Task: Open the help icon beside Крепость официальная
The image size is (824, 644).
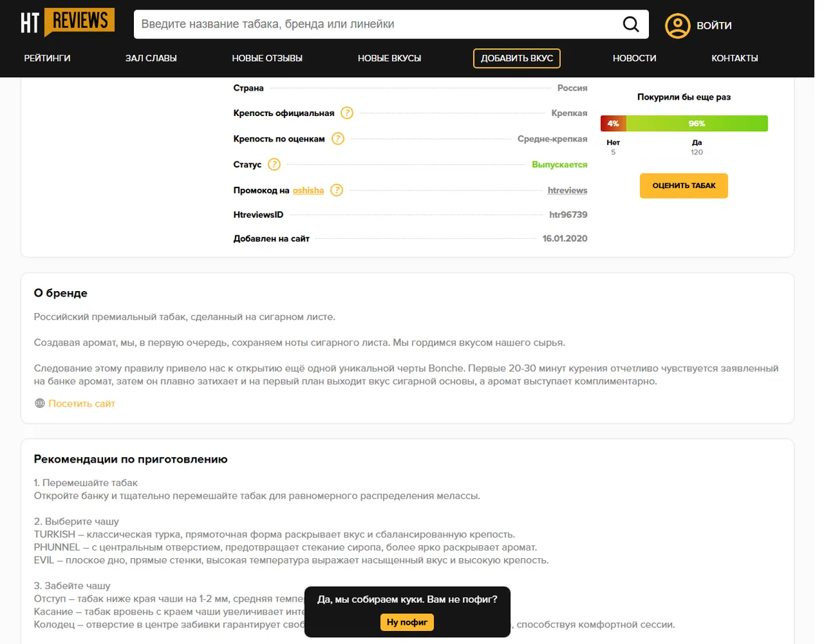Action: pyautogui.click(x=347, y=113)
